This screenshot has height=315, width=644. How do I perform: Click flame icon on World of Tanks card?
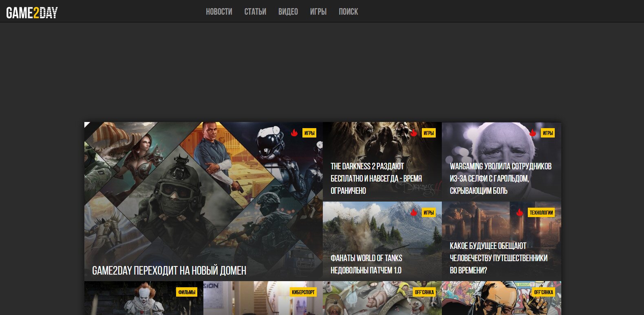[x=414, y=212]
